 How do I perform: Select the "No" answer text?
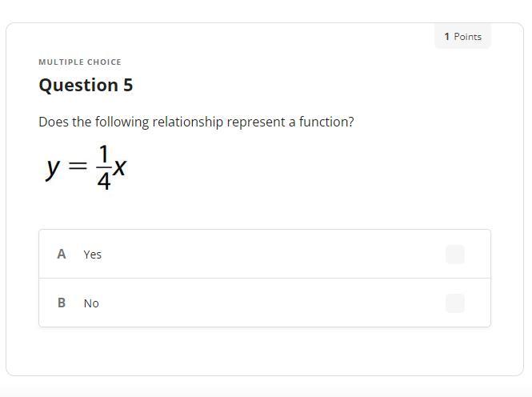[91, 303]
